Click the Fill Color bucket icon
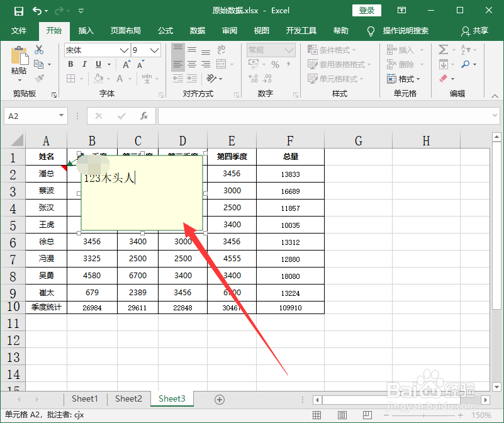The width and height of the screenshot is (504, 423). point(98,79)
